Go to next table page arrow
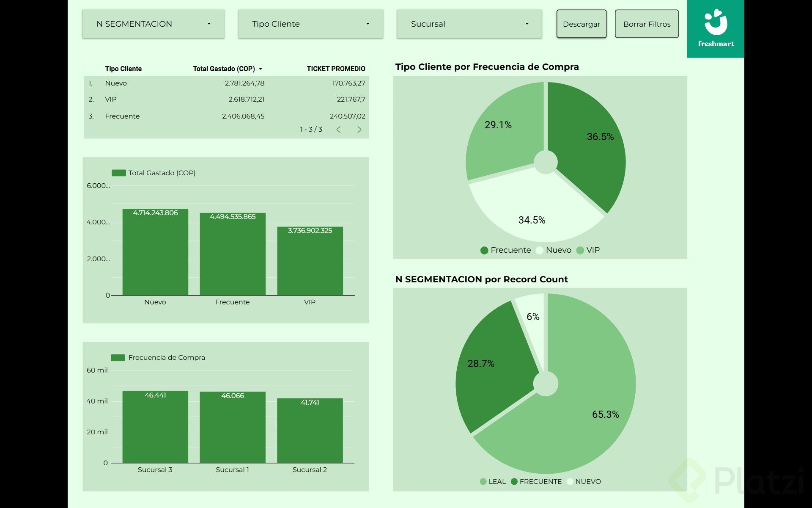Image resolution: width=812 pixels, height=508 pixels. coord(359,130)
